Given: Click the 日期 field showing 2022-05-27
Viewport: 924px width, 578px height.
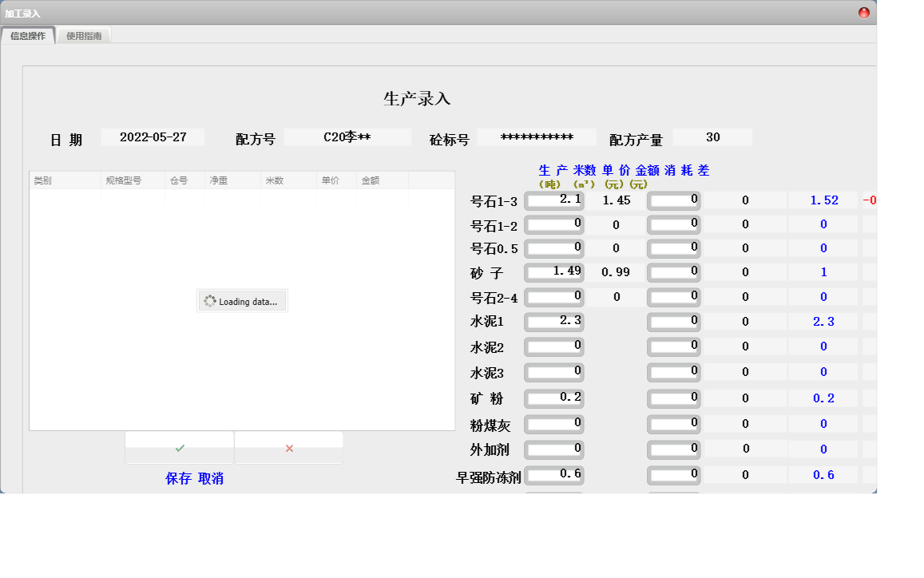Looking at the screenshot, I should click(x=153, y=137).
